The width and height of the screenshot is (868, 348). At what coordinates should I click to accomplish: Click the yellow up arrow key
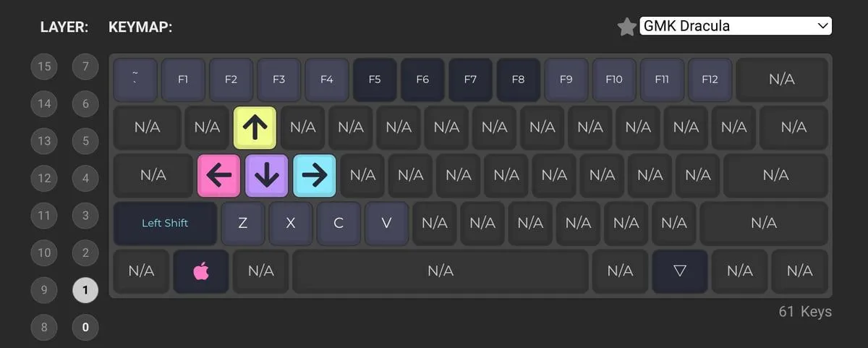point(255,127)
